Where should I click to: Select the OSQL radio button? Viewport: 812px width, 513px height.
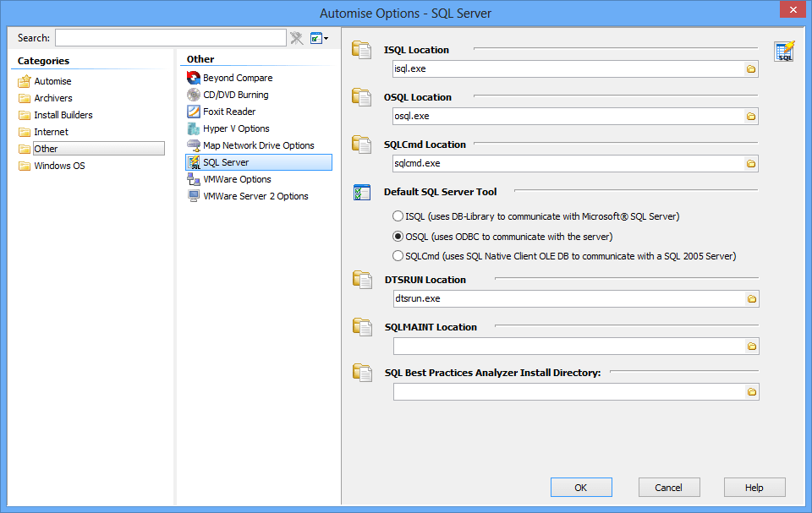tap(398, 237)
